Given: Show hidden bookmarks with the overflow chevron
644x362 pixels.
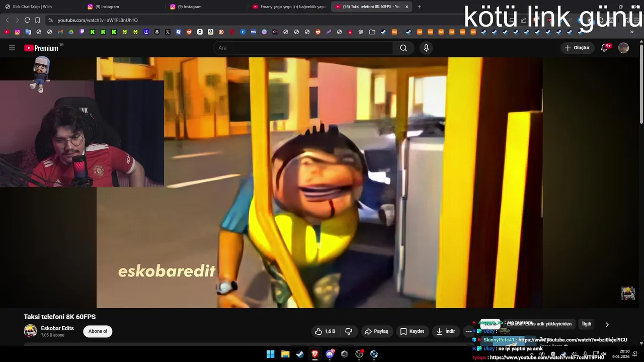Looking at the screenshot, I should pos(631,32).
